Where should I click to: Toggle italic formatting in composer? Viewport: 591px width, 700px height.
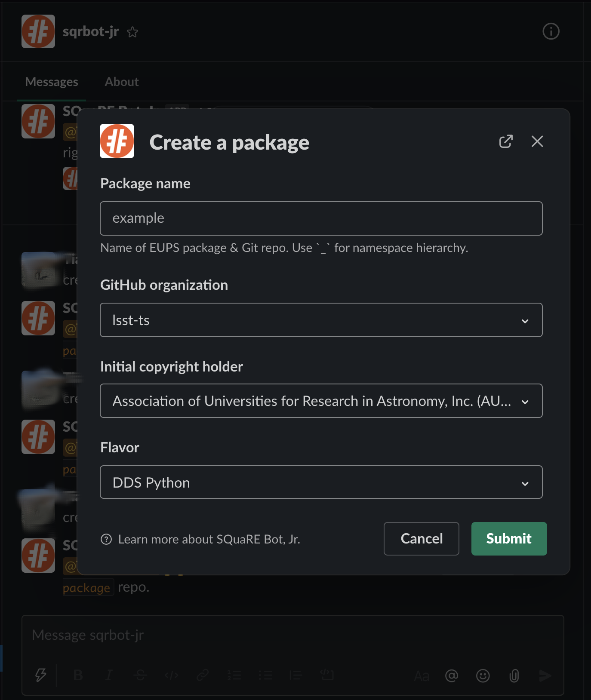[x=109, y=675]
